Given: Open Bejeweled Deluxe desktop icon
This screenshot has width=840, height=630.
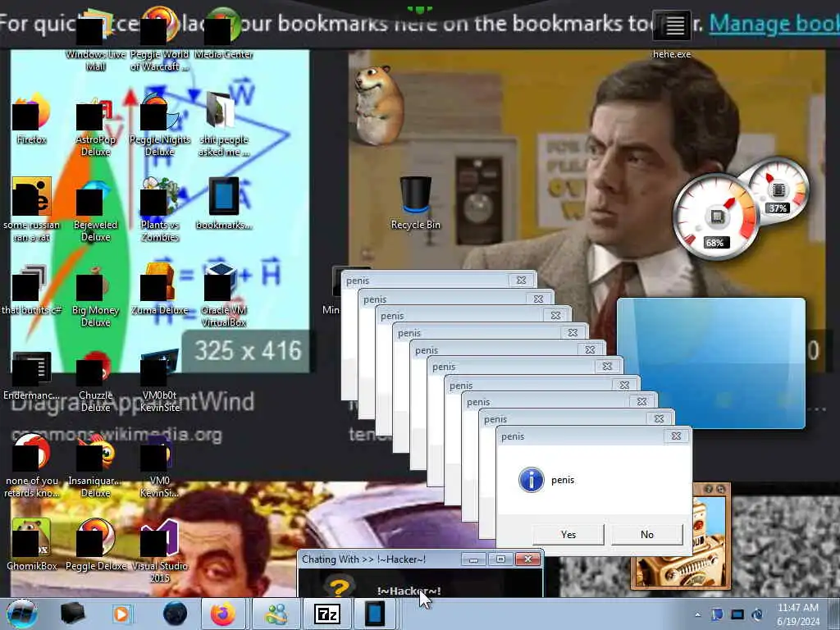Looking at the screenshot, I should [95, 210].
